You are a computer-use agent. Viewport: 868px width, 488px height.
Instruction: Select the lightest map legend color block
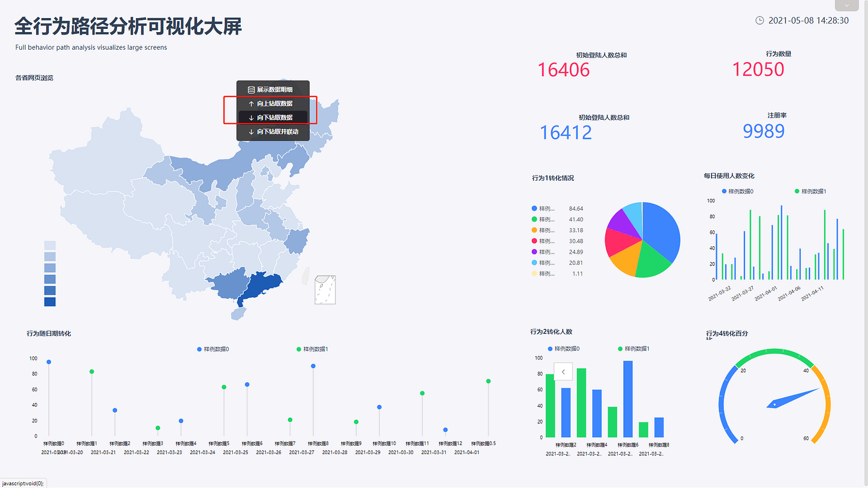[x=50, y=245]
